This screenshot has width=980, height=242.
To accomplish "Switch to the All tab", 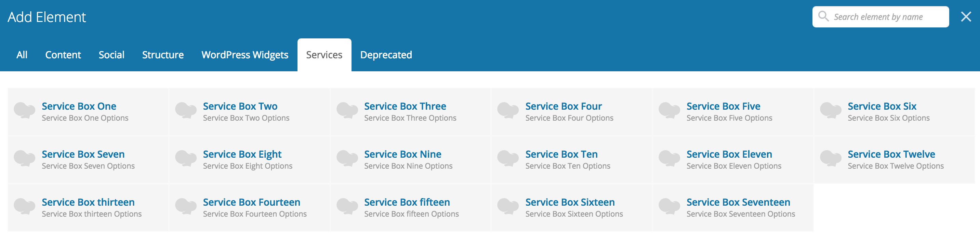I will (x=22, y=55).
